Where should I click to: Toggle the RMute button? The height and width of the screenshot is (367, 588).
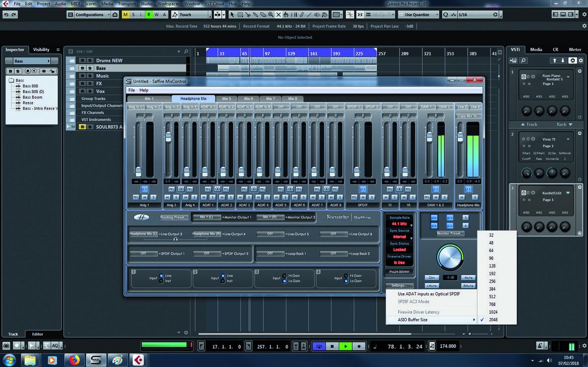(x=468, y=286)
